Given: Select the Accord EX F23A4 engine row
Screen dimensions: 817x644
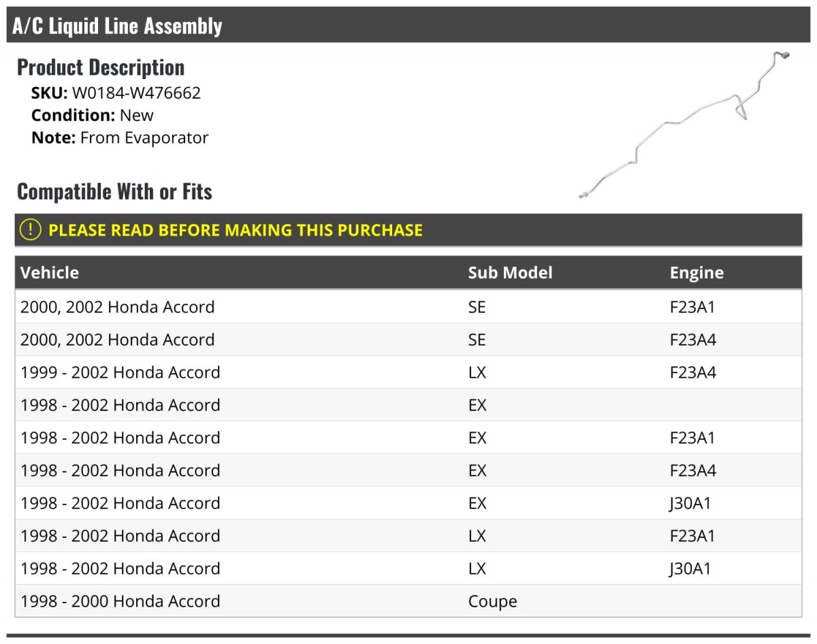Looking at the screenshot, I should [408, 470].
